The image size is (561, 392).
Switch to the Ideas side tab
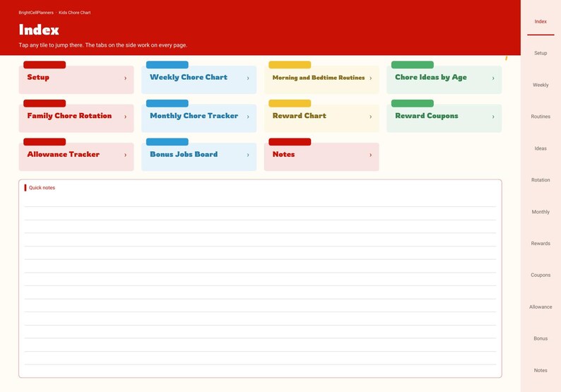(x=541, y=148)
